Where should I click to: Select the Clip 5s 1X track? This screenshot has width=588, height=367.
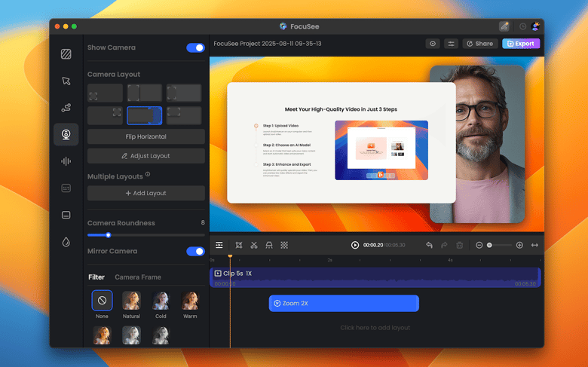coord(375,277)
